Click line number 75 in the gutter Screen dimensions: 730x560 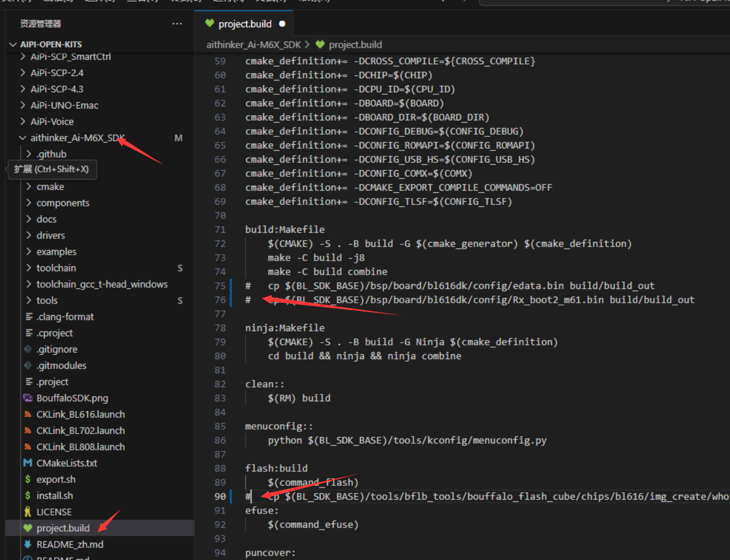click(x=220, y=286)
